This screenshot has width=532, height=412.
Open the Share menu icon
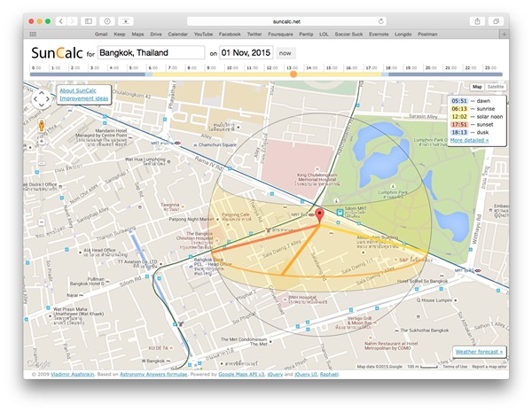point(477,21)
